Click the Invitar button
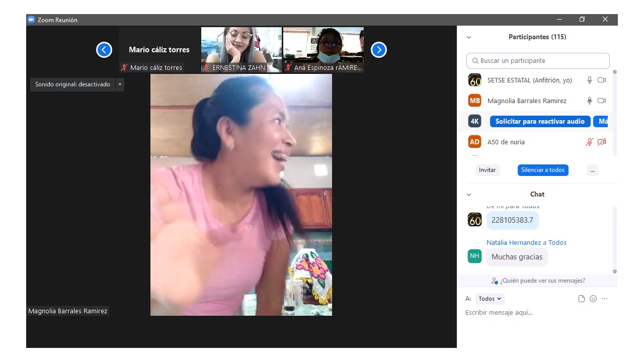 pyautogui.click(x=487, y=170)
